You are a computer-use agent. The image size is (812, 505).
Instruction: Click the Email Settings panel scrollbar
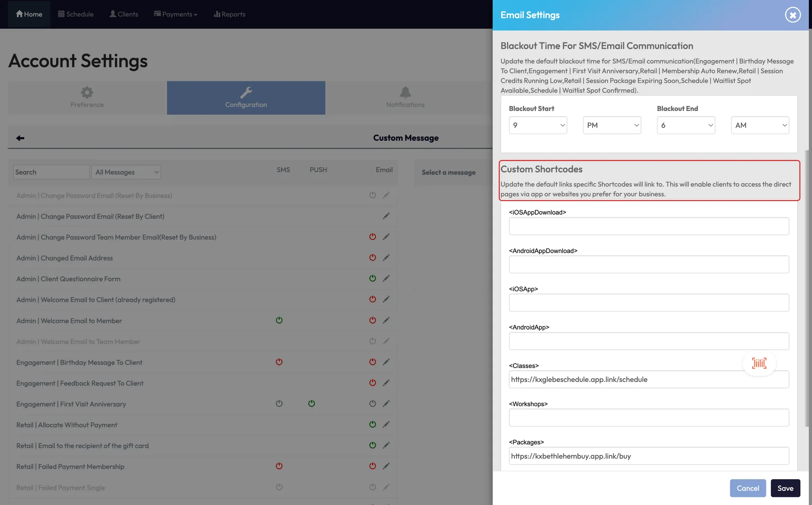click(x=806, y=288)
